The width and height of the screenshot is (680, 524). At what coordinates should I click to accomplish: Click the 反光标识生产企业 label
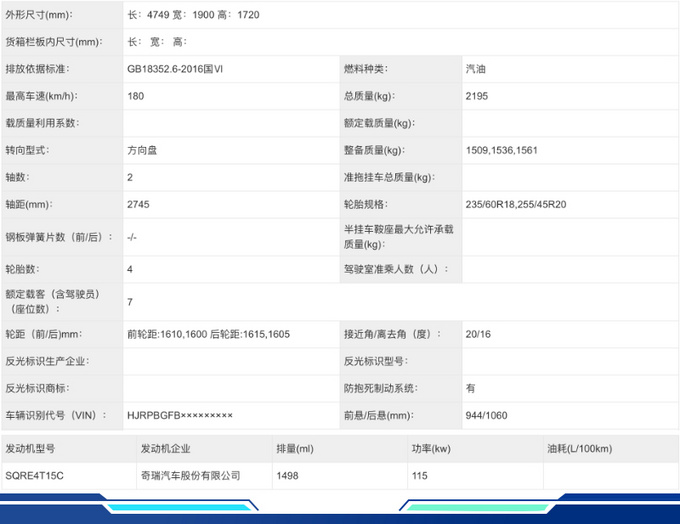tap(47, 361)
